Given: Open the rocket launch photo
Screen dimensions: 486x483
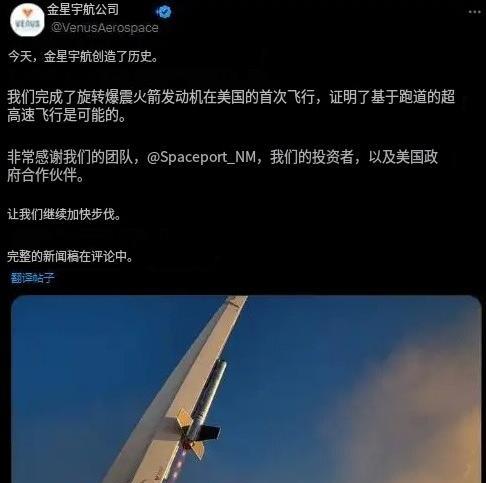Looking at the screenshot, I should (x=246, y=389).
